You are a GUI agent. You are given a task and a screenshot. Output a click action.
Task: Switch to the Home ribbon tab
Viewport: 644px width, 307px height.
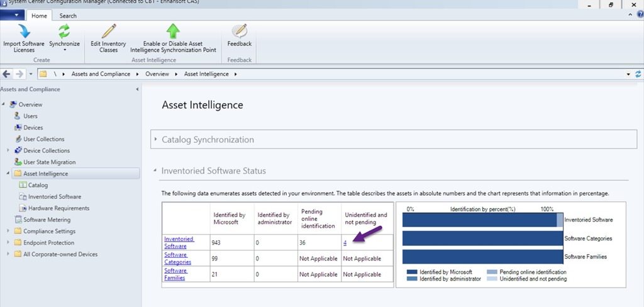39,16
